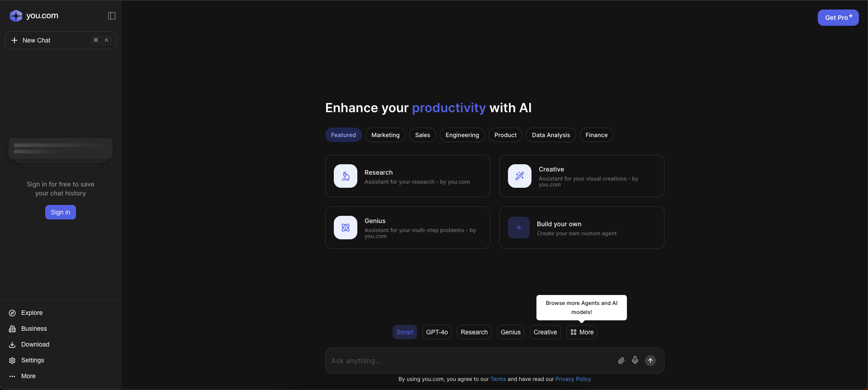Collapse the sidebar with the panel icon
The image size is (868, 390).
click(112, 16)
